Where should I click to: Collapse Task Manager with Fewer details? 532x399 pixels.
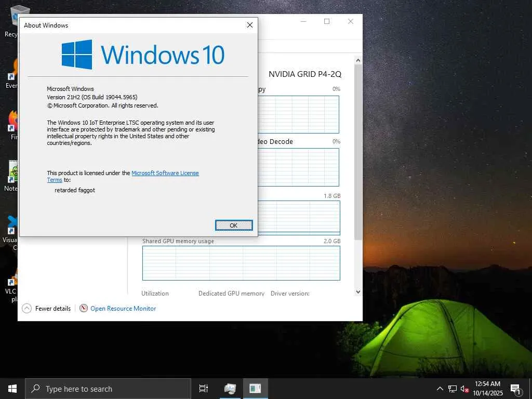coord(46,309)
